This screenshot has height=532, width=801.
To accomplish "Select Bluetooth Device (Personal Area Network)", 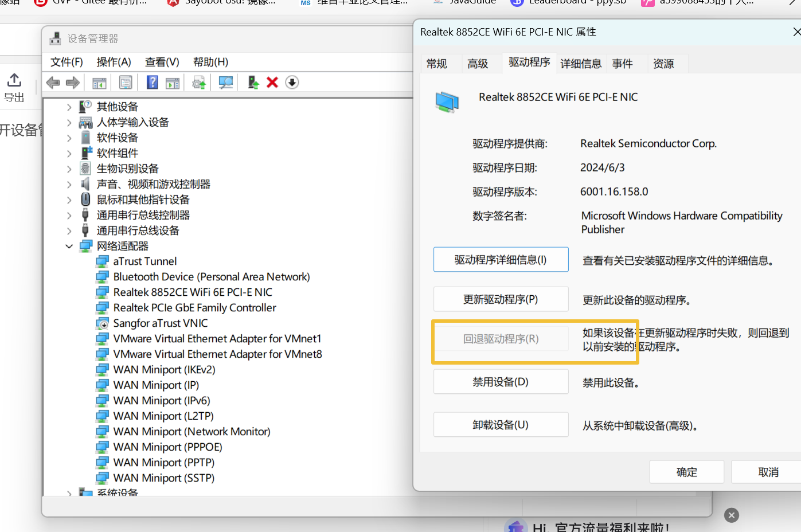I will (212, 277).
